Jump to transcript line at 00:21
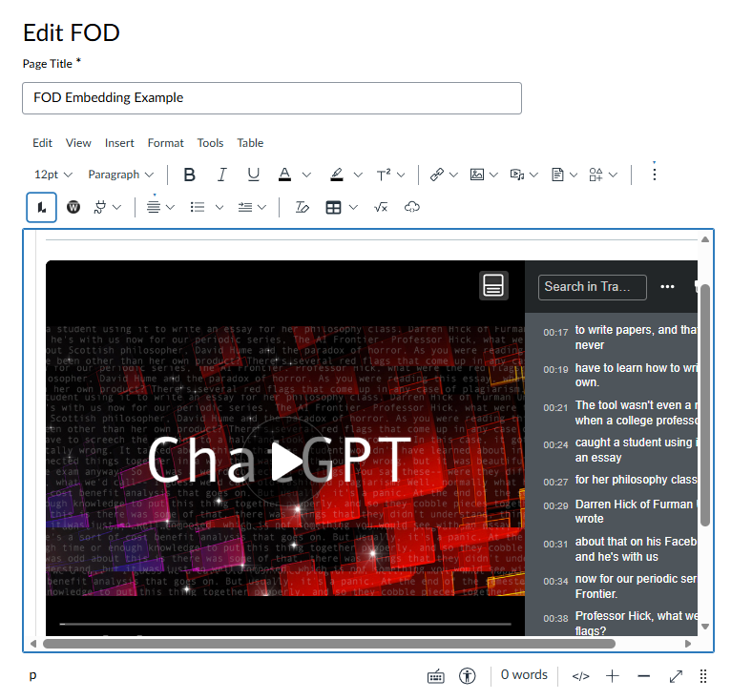The image size is (752, 700). pos(620,413)
